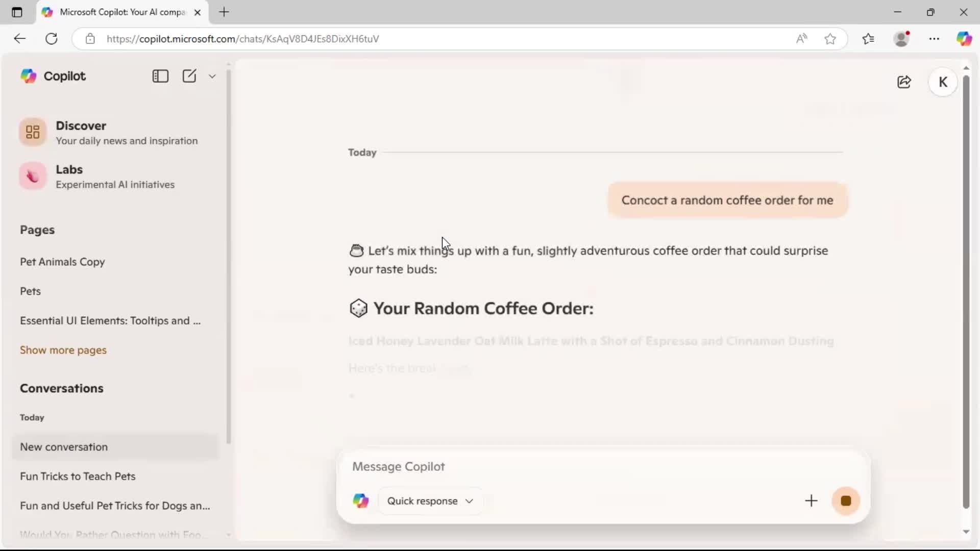This screenshot has height=551, width=980.
Task: Close the Microsoft Copilot tab
Action: (x=198, y=12)
